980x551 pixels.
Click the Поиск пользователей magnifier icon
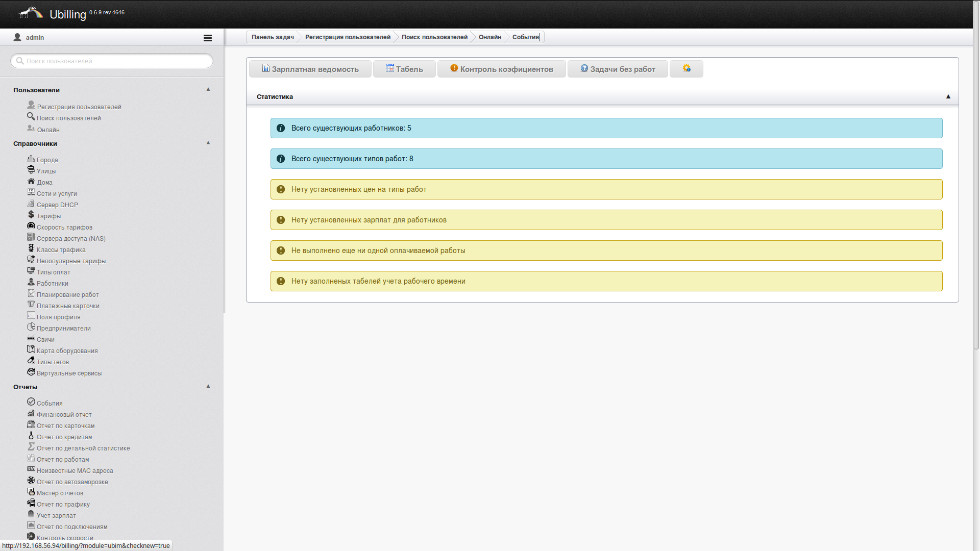pos(31,116)
